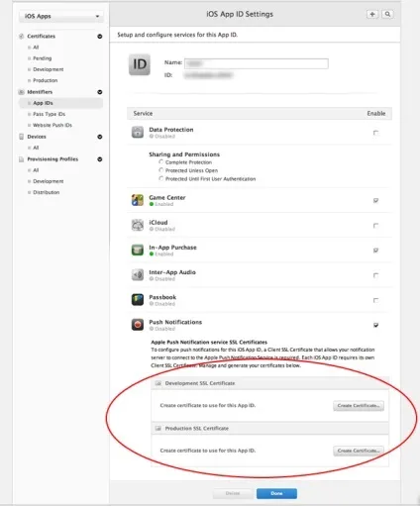Click the Push Notifications red icon
This screenshot has height=506, width=420.
(x=138, y=325)
